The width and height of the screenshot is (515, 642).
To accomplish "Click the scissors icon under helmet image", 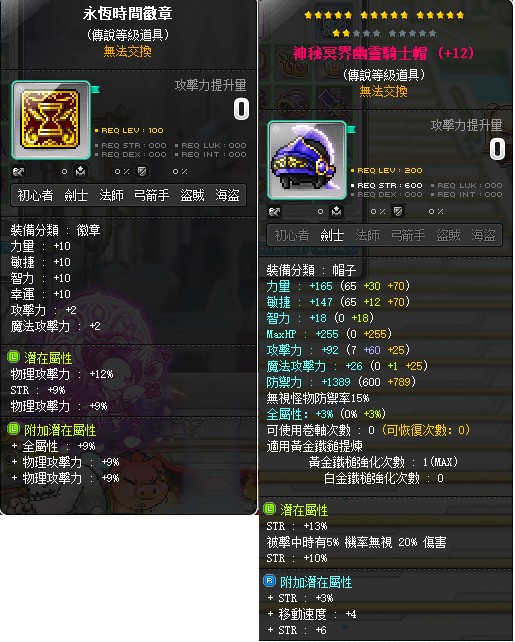I will click(x=275, y=212).
